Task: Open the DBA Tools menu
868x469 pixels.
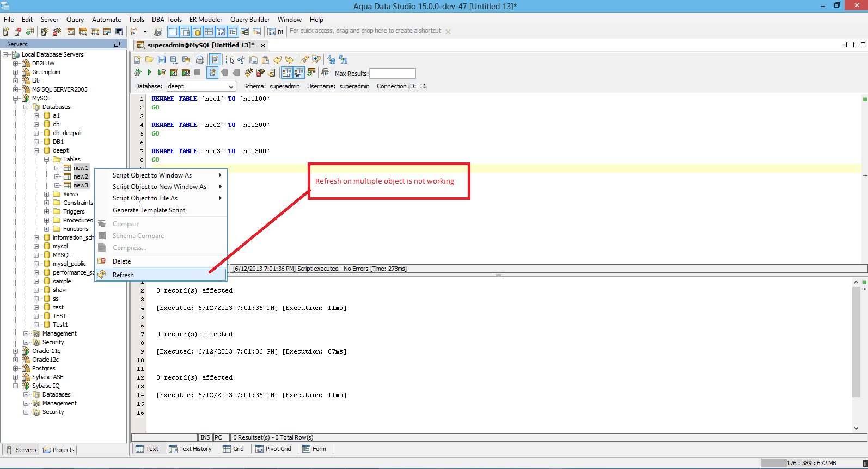Action: (167, 19)
